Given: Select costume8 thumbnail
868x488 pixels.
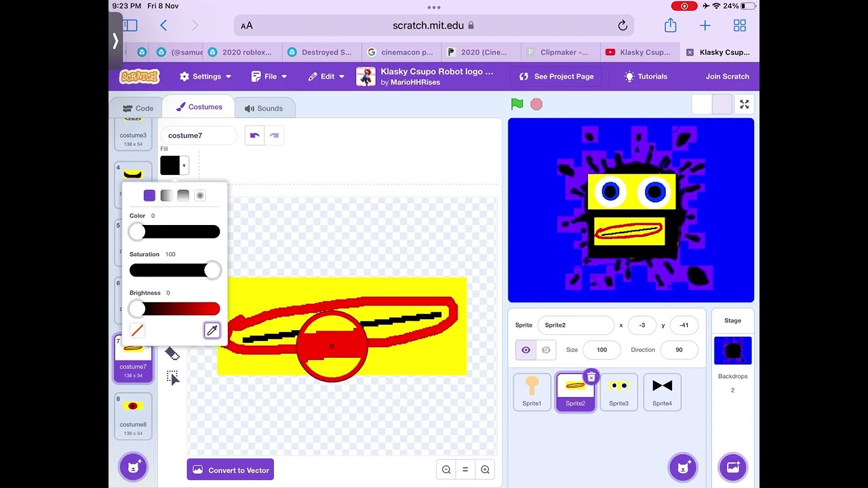Looking at the screenshot, I should tap(133, 416).
